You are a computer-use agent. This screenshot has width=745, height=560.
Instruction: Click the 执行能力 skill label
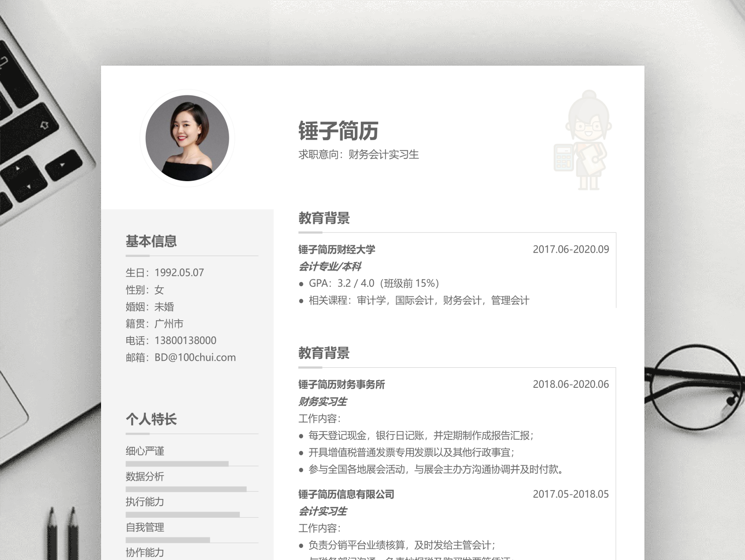[x=145, y=502]
